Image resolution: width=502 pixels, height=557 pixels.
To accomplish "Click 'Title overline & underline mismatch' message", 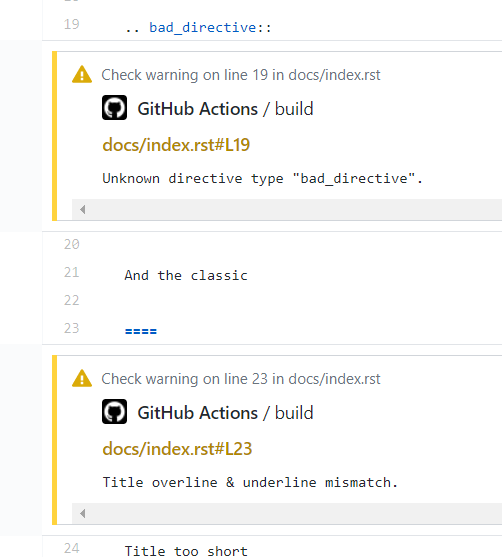I will 250,482.
